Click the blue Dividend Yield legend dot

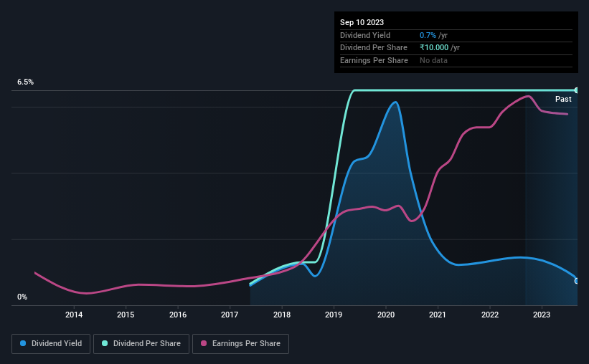23,343
